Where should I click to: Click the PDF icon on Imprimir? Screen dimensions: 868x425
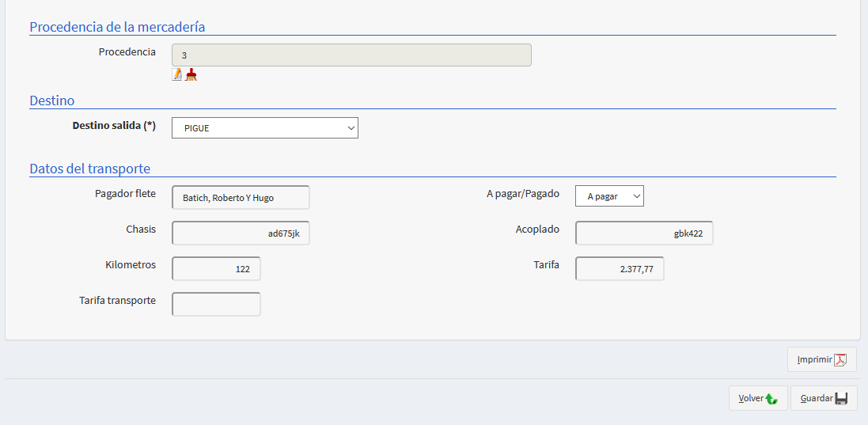point(840,359)
